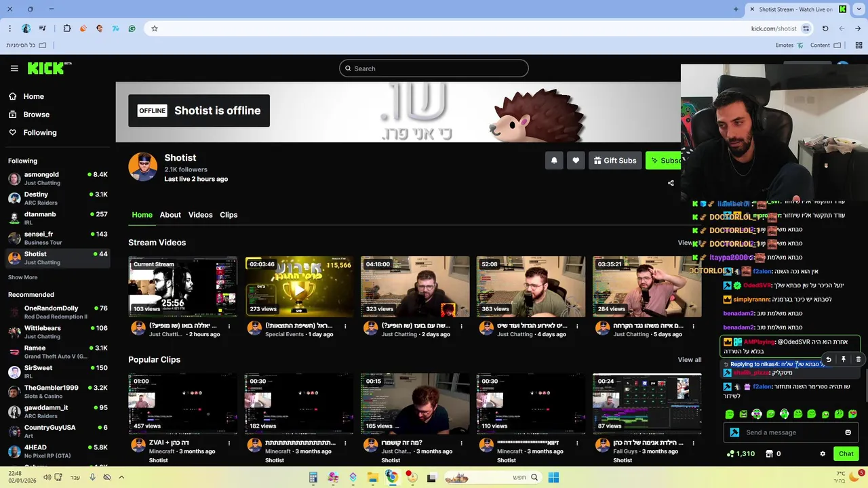The width and height of the screenshot is (868, 488).
Task: Open options menu for the 103-views video
Action: [x=229, y=326]
